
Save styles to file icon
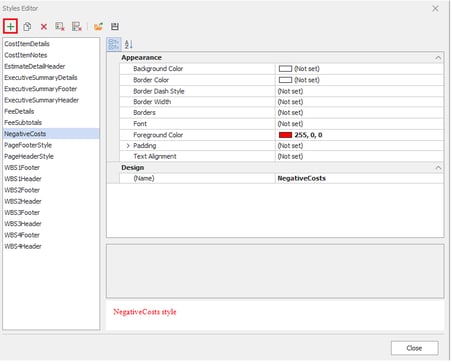(115, 26)
